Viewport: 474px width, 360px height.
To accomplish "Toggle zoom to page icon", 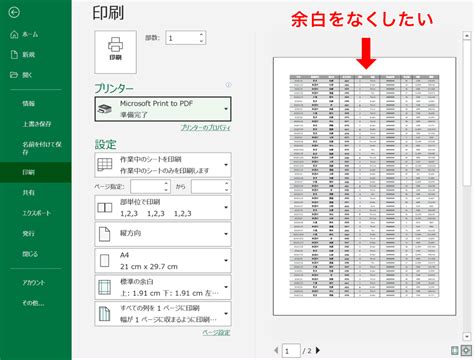I will point(466,350).
